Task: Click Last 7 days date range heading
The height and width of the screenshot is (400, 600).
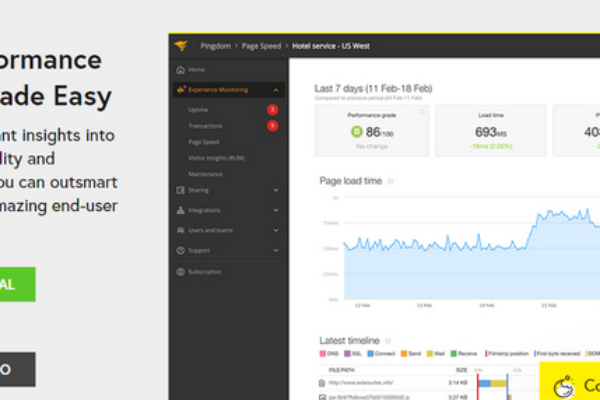Action: [373, 89]
